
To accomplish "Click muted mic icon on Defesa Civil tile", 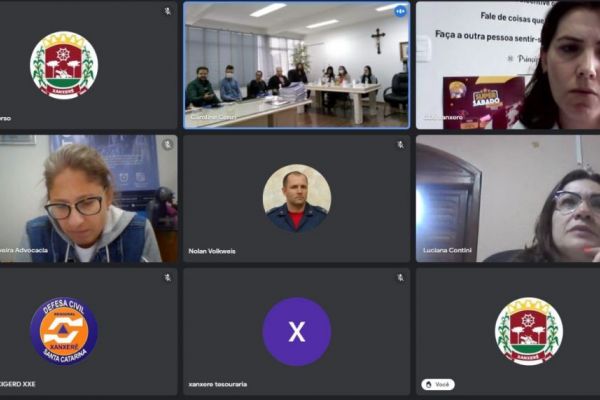I will [x=168, y=278].
